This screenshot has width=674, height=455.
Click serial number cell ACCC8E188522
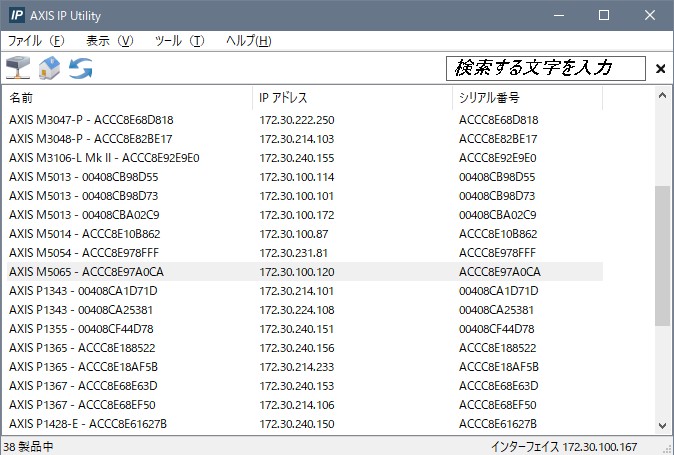(x=497, y=348)
